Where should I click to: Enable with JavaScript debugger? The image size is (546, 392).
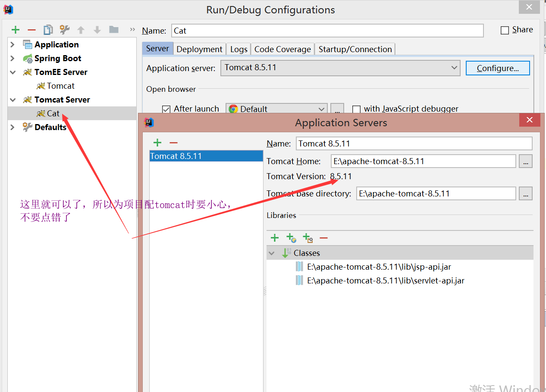click(x=356, y=109)
